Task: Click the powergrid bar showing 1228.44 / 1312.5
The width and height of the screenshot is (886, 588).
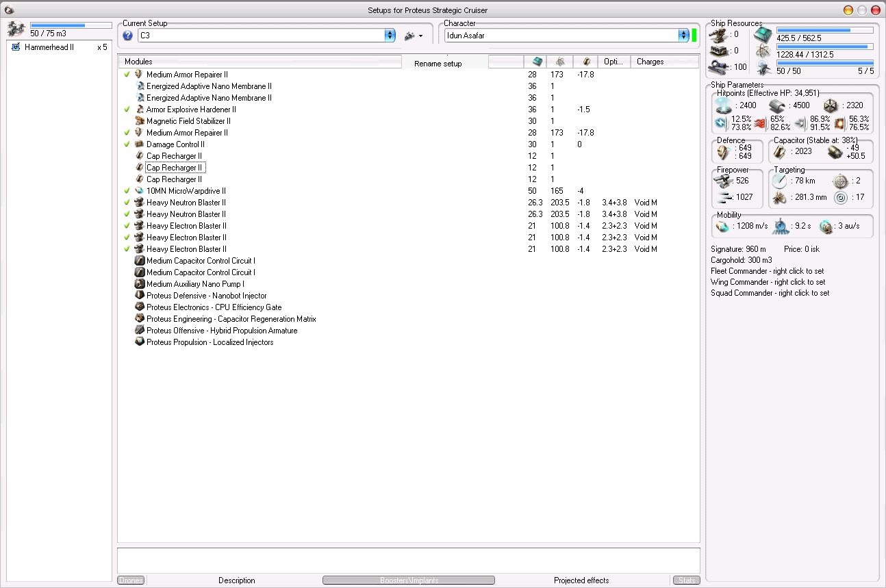Action: [x=825, y=47]
